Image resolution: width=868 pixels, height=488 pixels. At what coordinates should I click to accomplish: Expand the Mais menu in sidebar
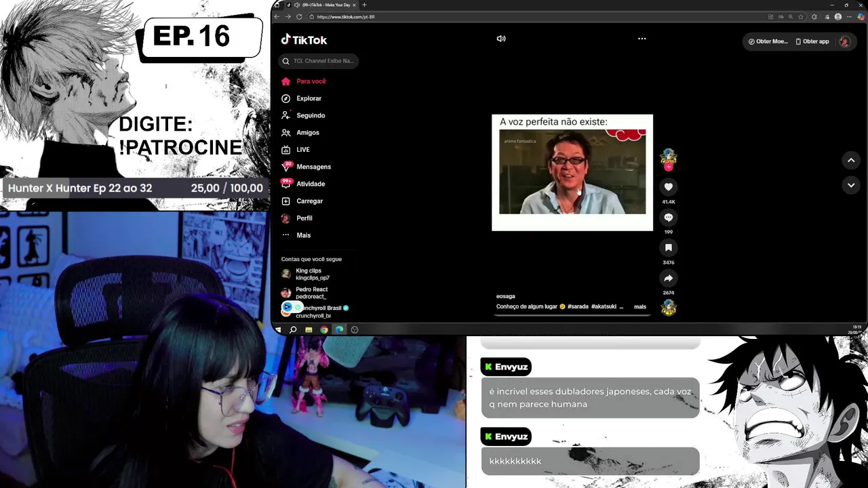[x=296, y=235]
